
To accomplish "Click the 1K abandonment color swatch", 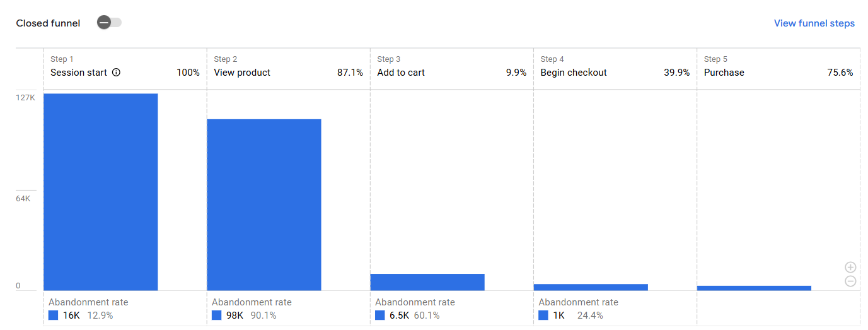I will pyautogui.click(x=543, y=315).
